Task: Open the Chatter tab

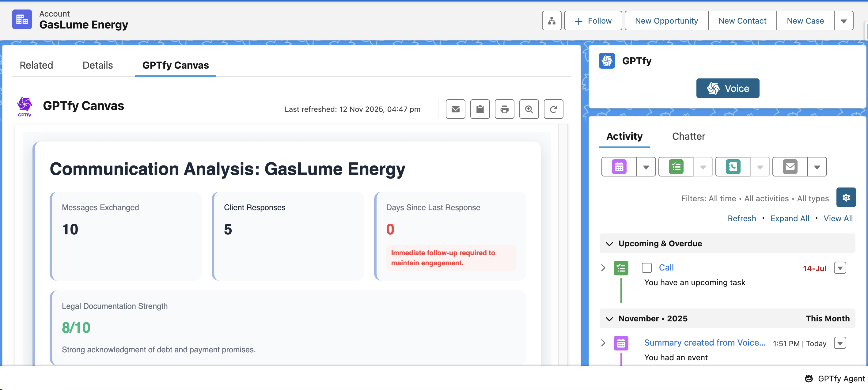Action: [x=688, y=136]
